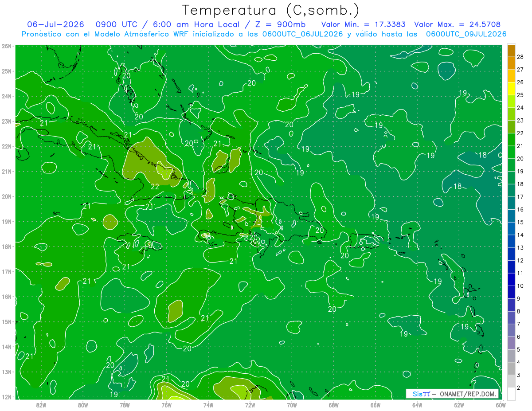Click the 'Valor Max. = 24.5708' text

pyautogui.click(x=457, y=24)
